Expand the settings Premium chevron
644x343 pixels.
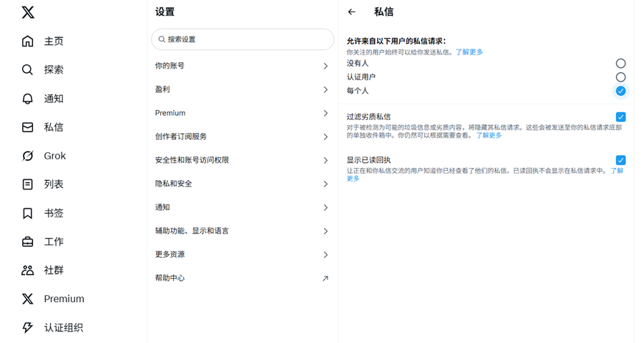pos(326,113)
